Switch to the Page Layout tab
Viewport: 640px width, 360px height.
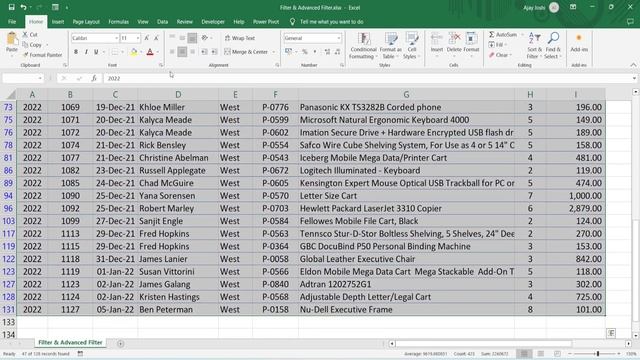pos(86,22)
